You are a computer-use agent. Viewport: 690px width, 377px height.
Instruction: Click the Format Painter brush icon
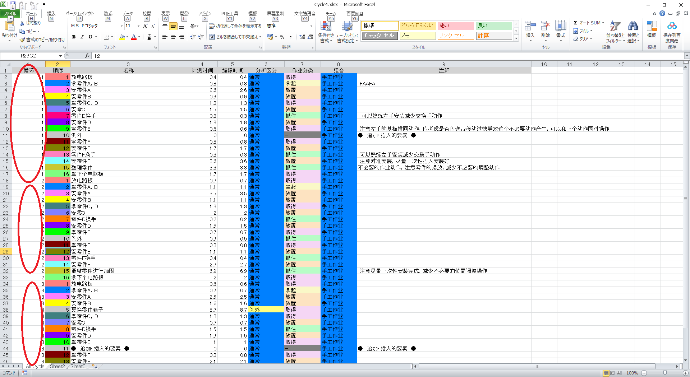pyautogui.click(x=22, y=40)
